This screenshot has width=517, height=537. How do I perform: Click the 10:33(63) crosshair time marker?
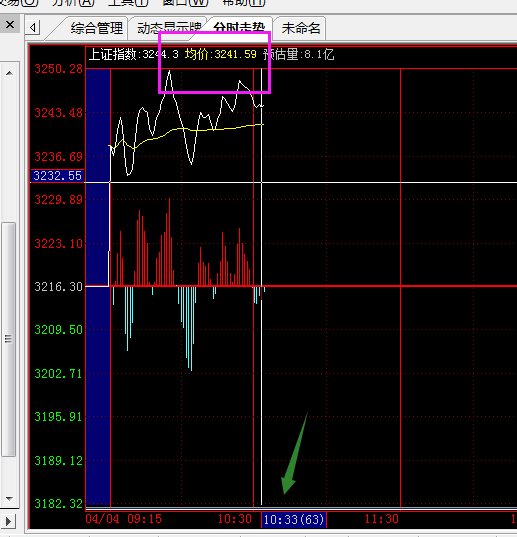click(294, 520)
